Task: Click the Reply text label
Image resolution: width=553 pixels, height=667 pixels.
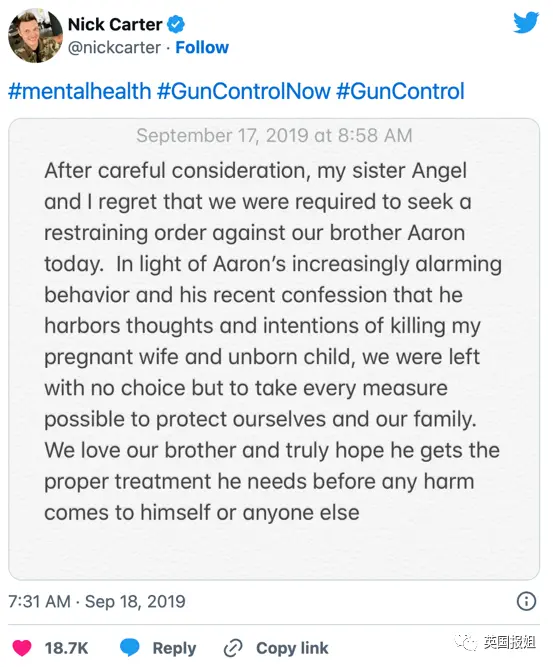Action: tap(174, 648)
